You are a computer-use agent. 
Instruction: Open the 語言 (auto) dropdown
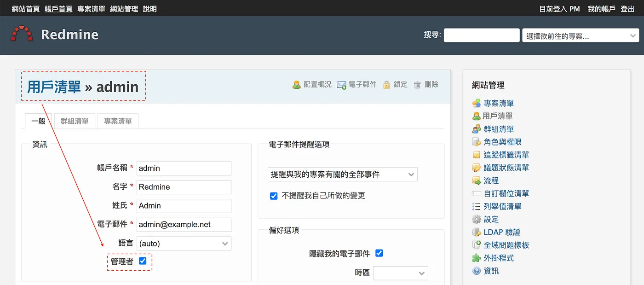pos(184,244)
